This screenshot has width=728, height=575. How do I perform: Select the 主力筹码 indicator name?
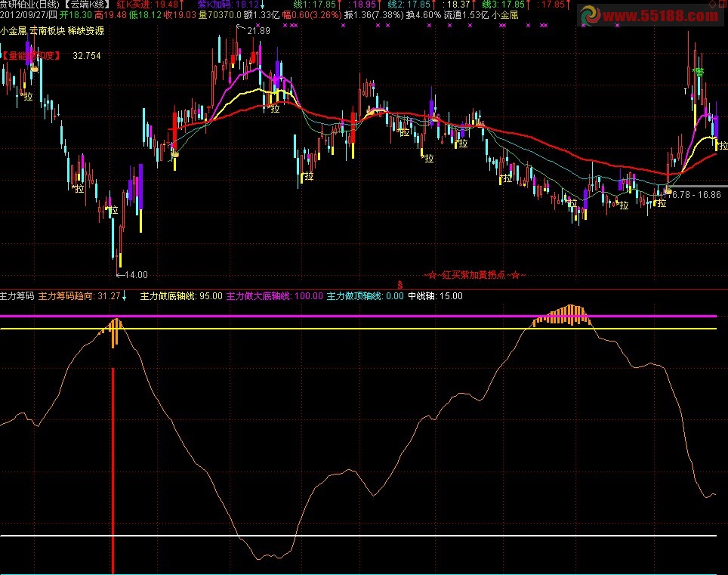tap(17, 296)
